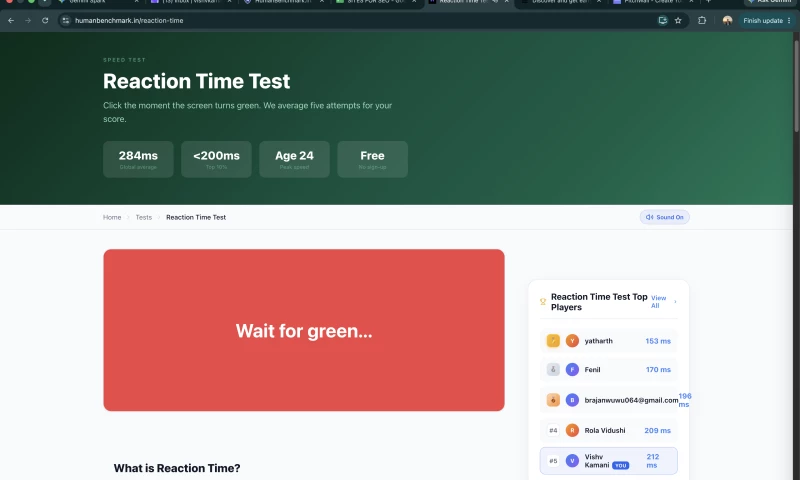Click the #5 rank badge
The image size is (800, 480).
[553, 461]
